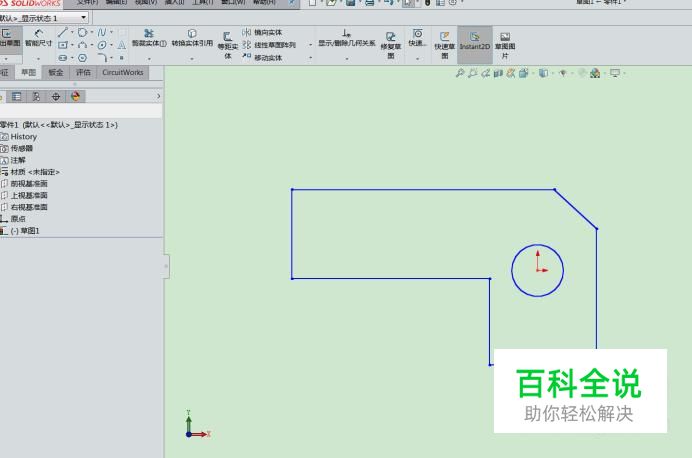Select the Smart Dimension (智能尺寸) tool

(x=38, y=38)
